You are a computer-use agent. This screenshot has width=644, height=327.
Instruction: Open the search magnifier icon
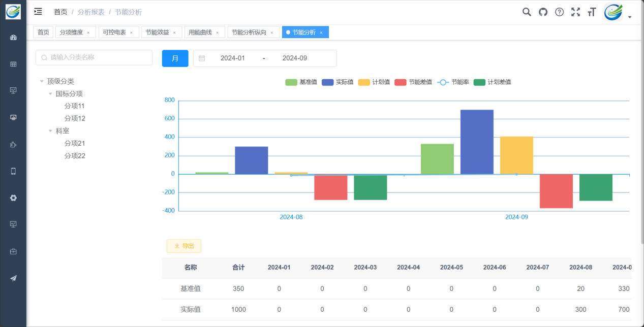point(527,12)
